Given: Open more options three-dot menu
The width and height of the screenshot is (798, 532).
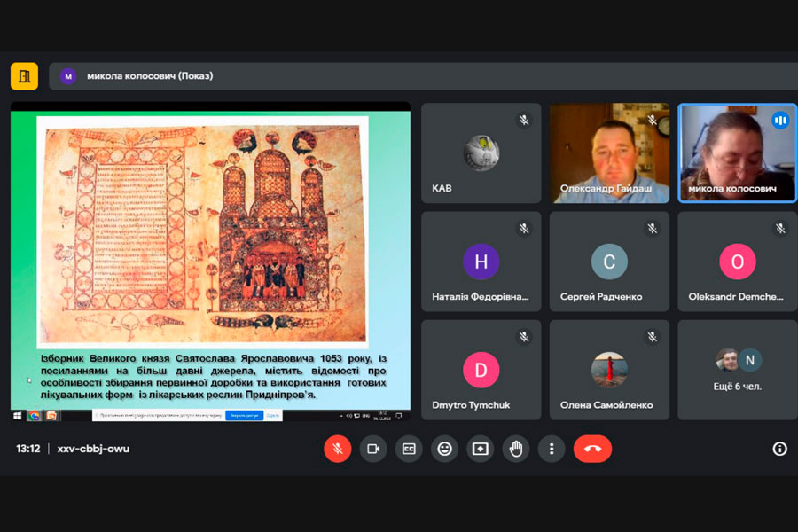Looking at the screenshot, I should (x=552, y=449).
